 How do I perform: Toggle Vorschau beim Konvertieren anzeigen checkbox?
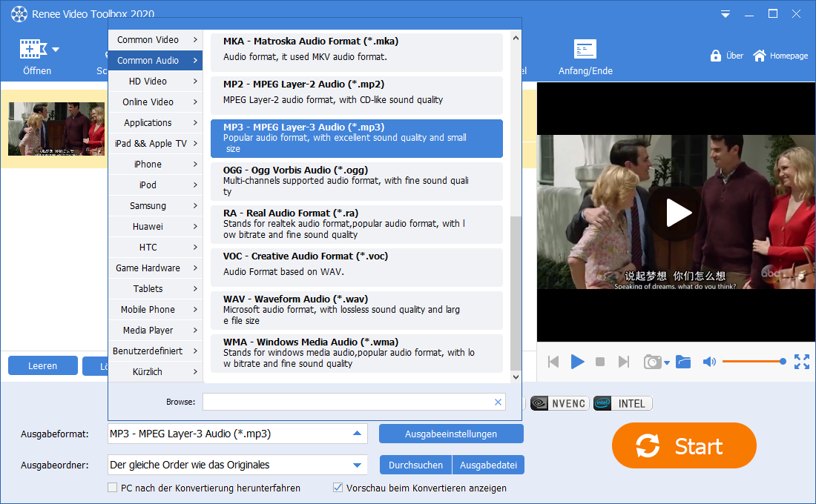pyautogui.click(x=338, y=488)
